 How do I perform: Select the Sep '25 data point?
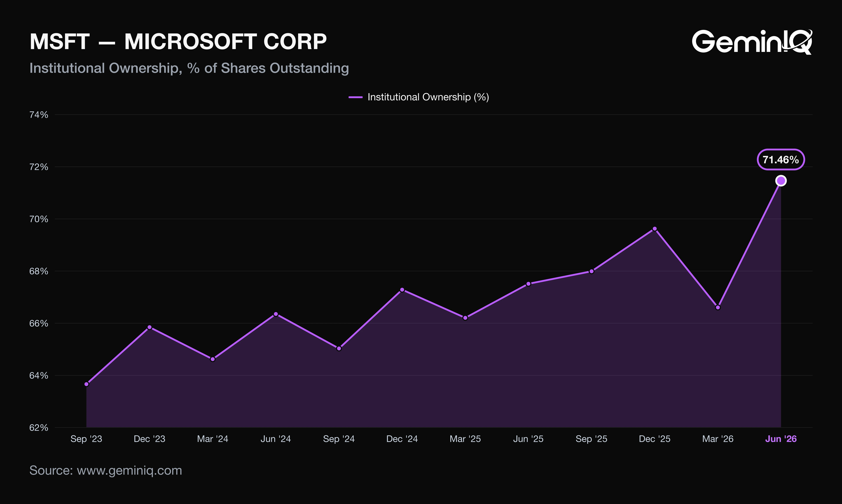tap(592, 271)
